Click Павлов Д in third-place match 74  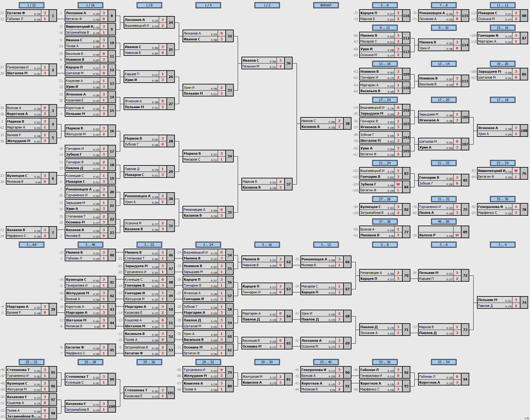click(x=485, y=306)
